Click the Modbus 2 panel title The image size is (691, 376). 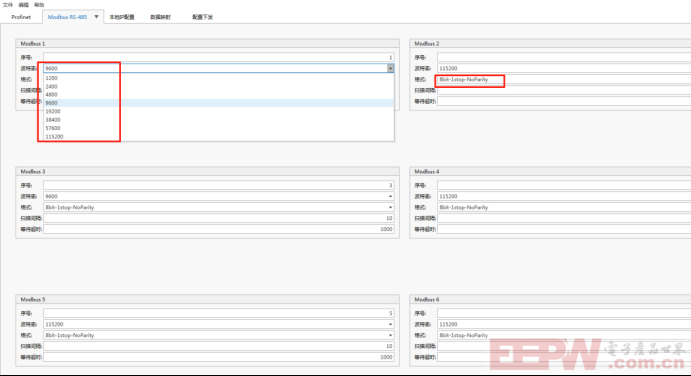427,44
